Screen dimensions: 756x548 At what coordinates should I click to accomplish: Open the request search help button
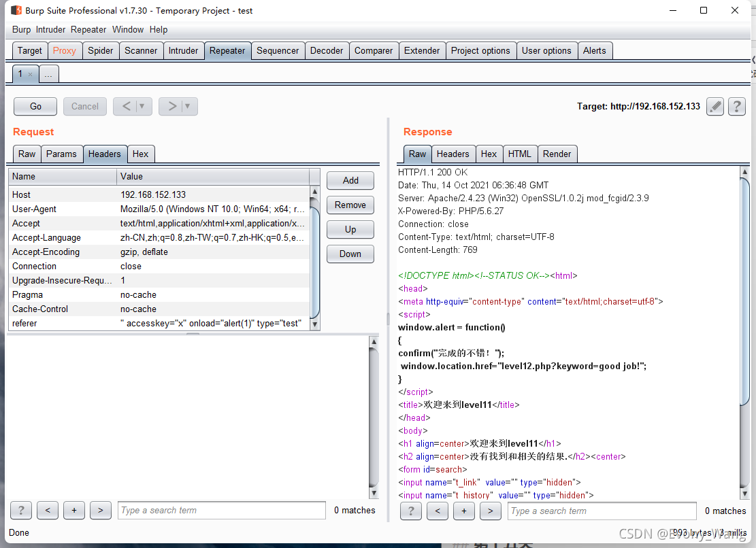(x=21, y=511)
